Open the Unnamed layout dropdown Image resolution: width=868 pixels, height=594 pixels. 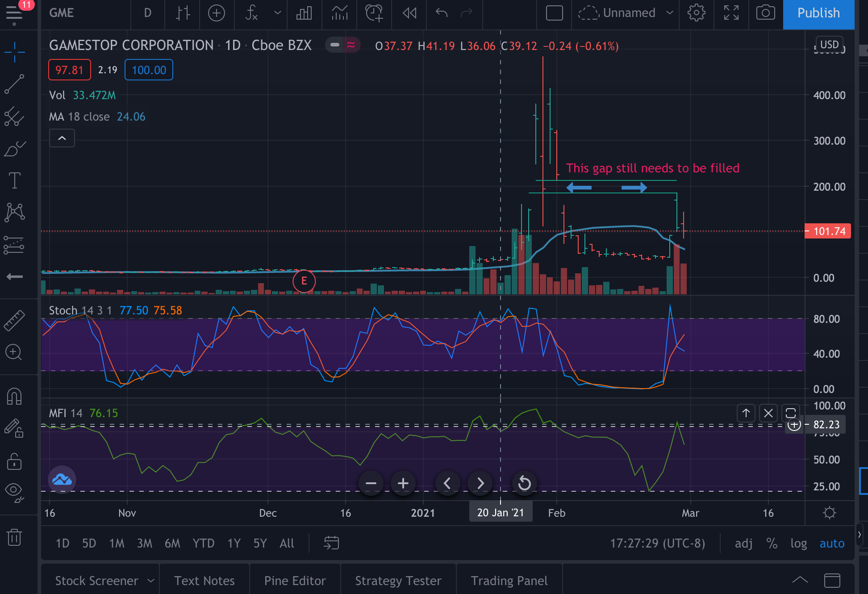(x=625, y=13)
